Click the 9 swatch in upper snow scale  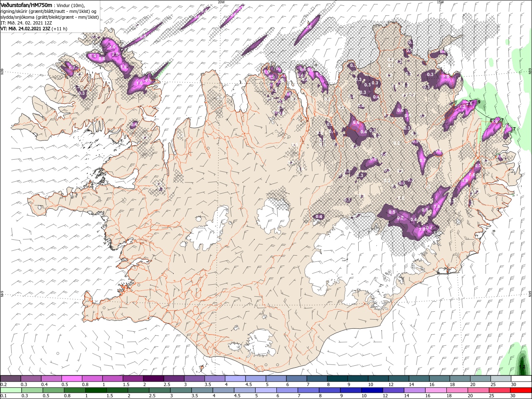[x=358, y=379]
